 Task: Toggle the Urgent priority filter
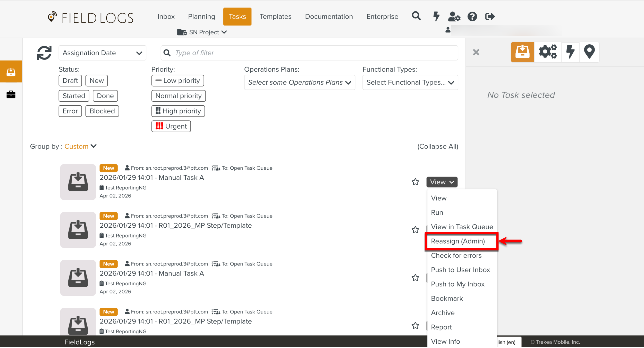(171, 126)
